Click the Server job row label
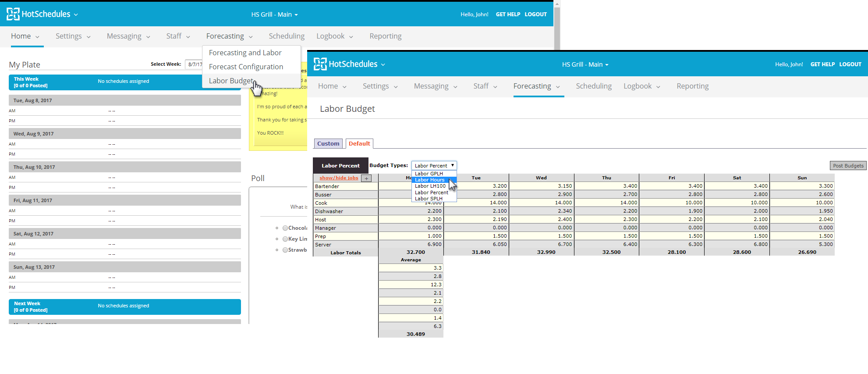Viewport: 868px width, 374px height. tap(345, 245)
